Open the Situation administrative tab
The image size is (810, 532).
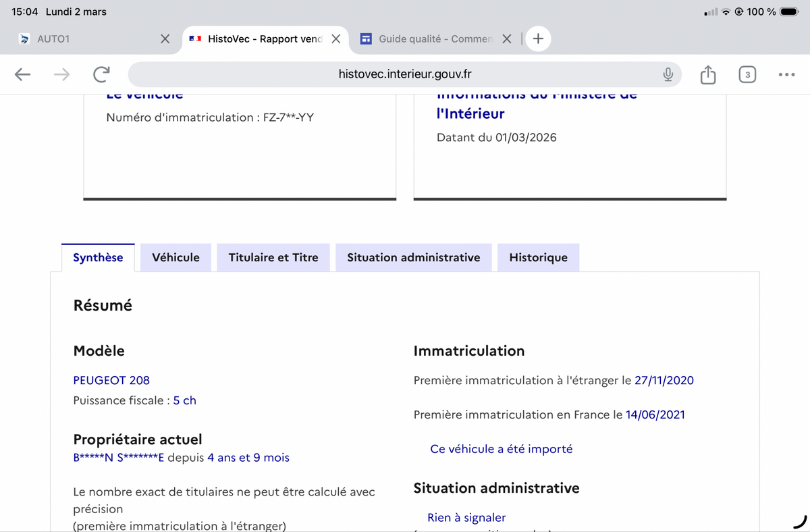pos(413,257)
